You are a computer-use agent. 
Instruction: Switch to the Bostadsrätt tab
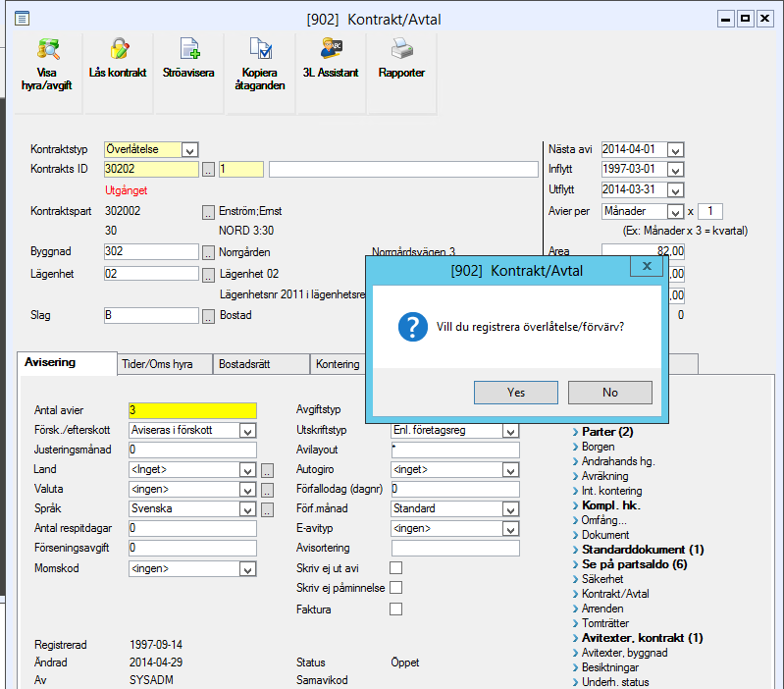pyautogui.click(x=261, y=364)
